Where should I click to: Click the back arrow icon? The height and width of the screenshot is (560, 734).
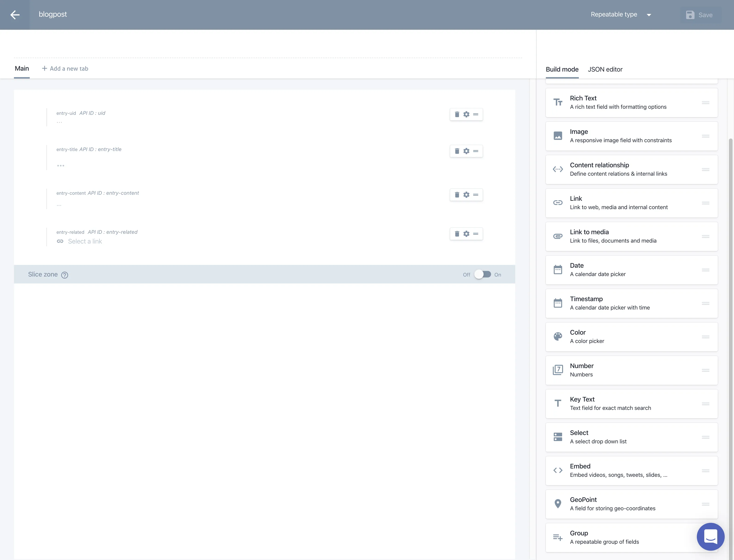[15, 15]
